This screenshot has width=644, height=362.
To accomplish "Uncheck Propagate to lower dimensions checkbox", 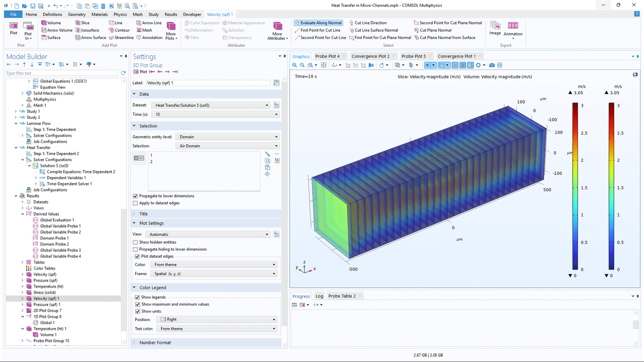I will 135,196.
